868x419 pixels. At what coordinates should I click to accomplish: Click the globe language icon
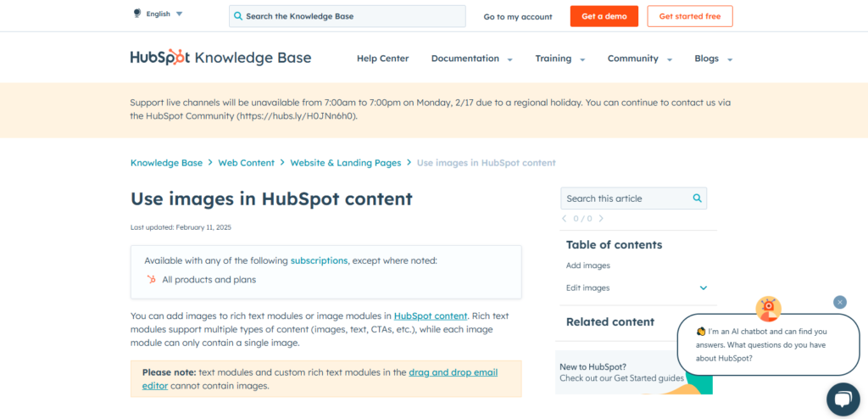pyautogui.click(x=137, y=14)
